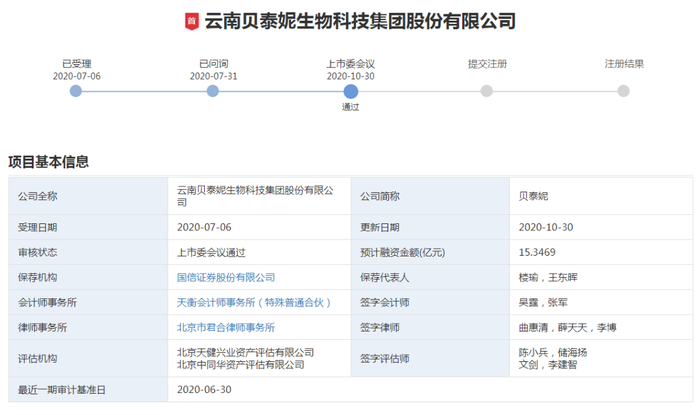Click the 更新日期 value 2020-10-30 cell
Screen dimensions: 700x415
(x=601, y=227)
